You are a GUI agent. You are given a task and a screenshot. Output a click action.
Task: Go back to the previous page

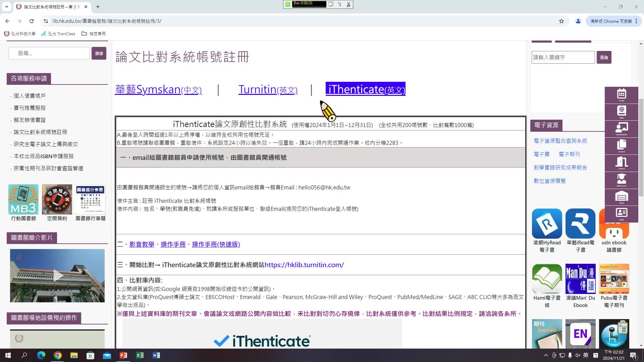7,21
